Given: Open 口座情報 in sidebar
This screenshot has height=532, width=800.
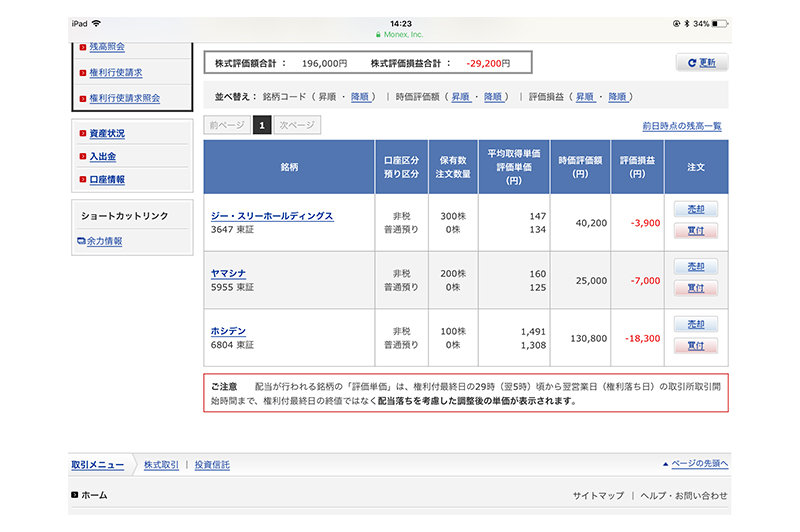Looking at the screenshot, I should tap(107, 179).
